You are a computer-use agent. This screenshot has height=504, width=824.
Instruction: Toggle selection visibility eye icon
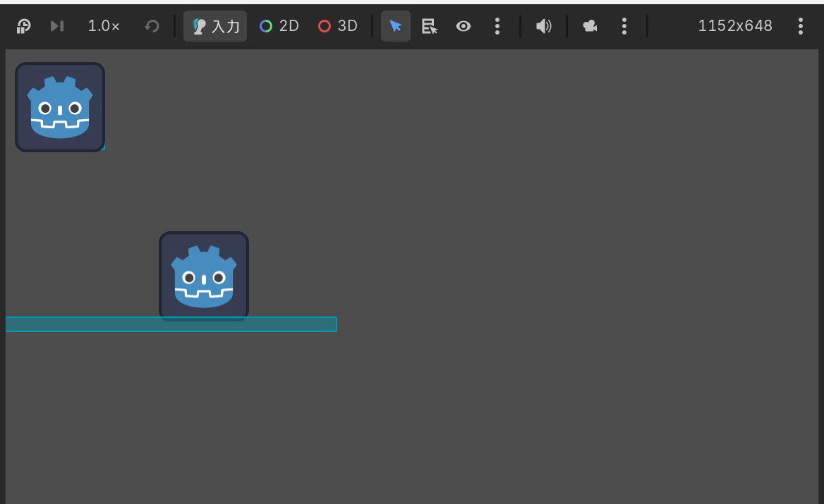click(463, 25)
